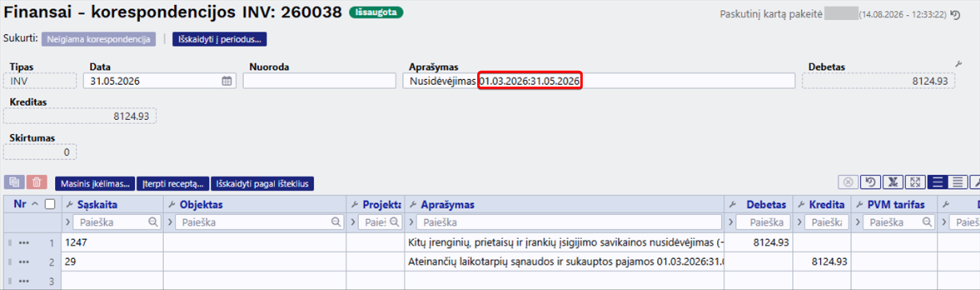Click the red trash delete rows icon
980x290 pixels.
[x=38, y=183]
